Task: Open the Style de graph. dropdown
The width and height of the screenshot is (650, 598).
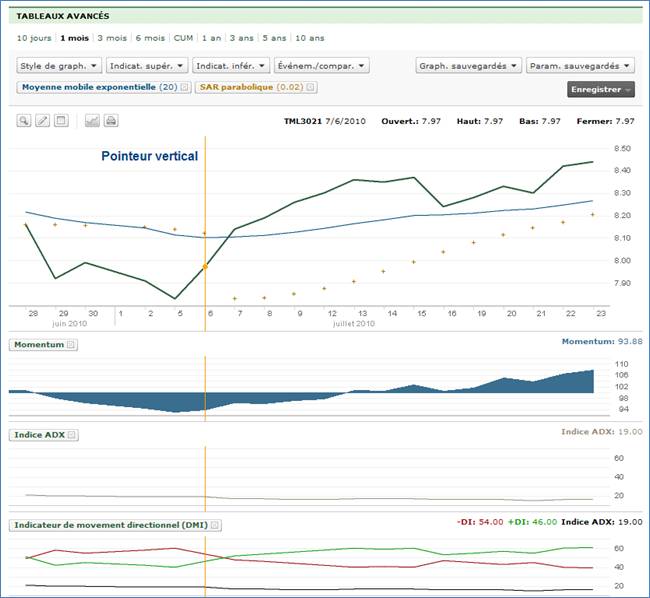Action: click(x=59, y=65)
